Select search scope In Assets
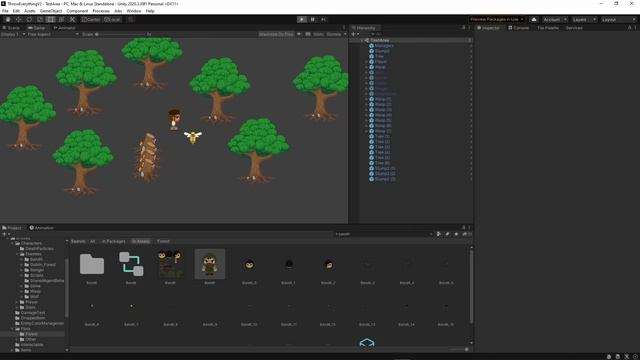The image size is (640, 360). 140,241
